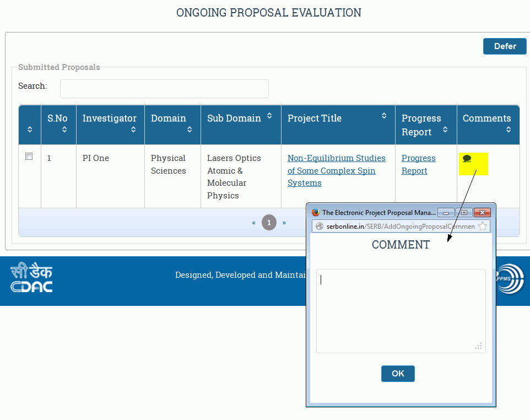Go to the previous page arrow
Screen dimensions: 530x420
pos(254,223)
